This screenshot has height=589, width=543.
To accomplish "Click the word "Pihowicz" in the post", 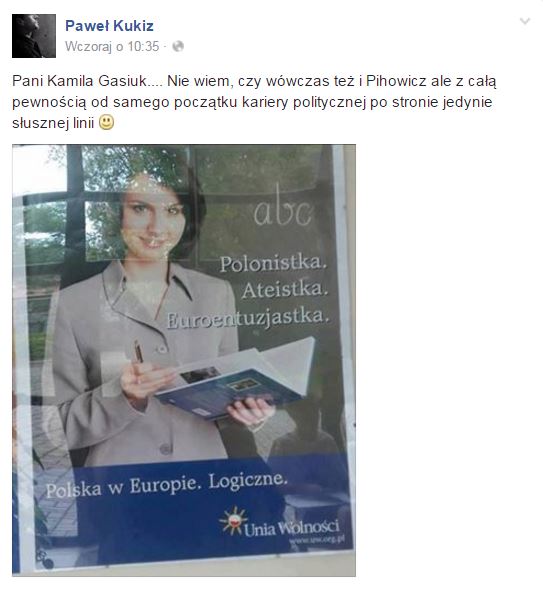I will click(396, 81).
